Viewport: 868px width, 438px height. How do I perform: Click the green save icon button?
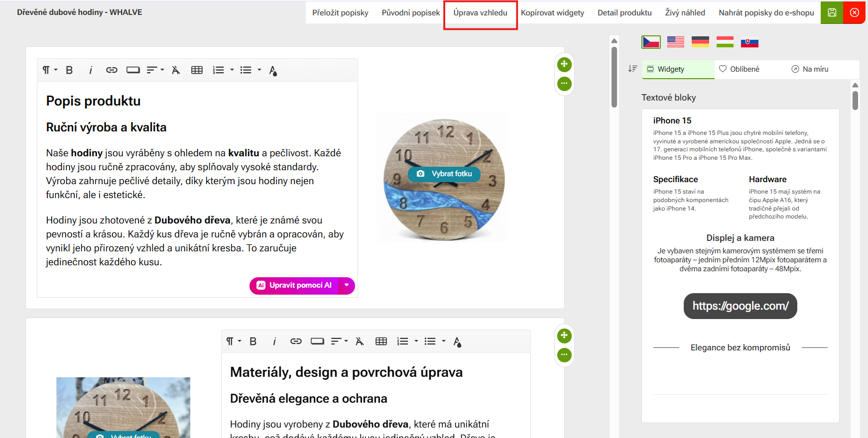tap(832, 12)
